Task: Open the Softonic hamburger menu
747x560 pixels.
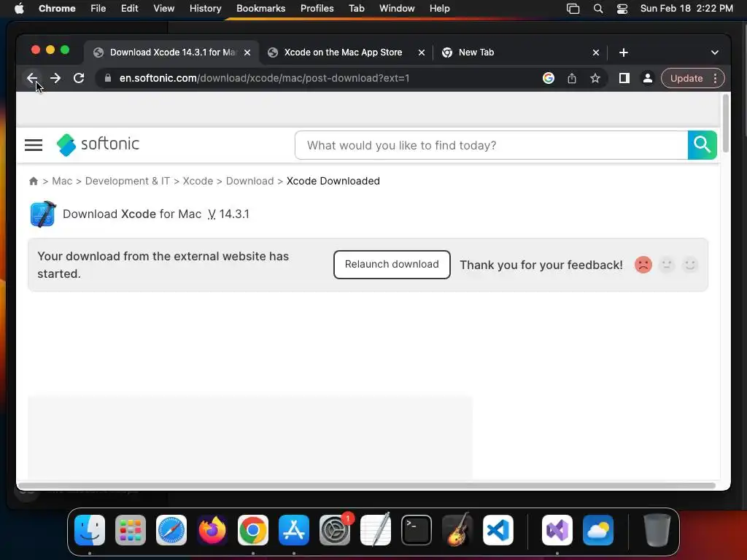Action: (34, 145)
